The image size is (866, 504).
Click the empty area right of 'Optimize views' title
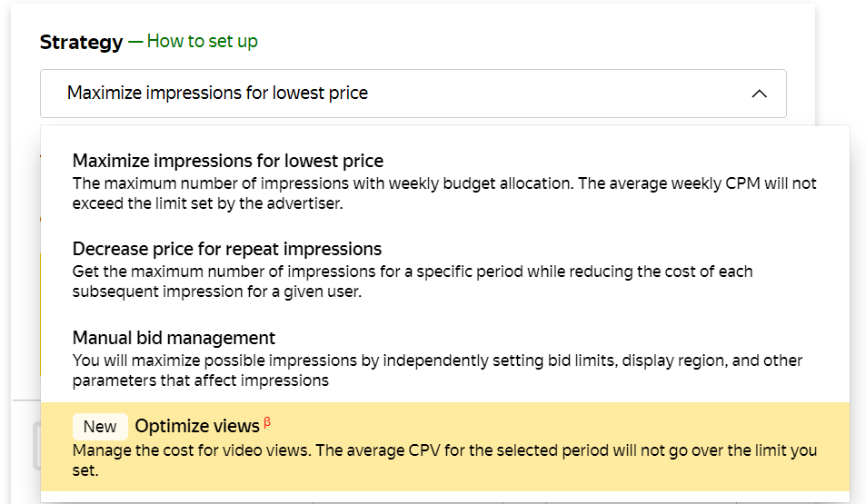pyautogui.click(x=545, y=426)
